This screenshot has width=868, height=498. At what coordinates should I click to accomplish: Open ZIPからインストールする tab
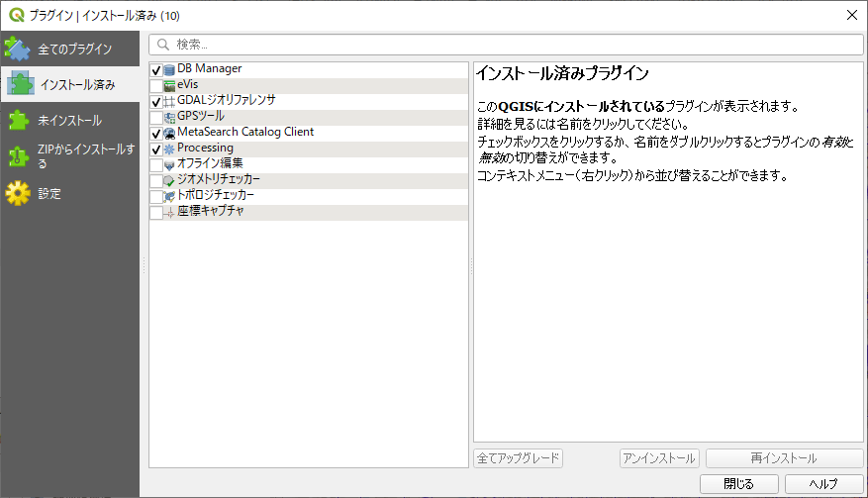70,156
